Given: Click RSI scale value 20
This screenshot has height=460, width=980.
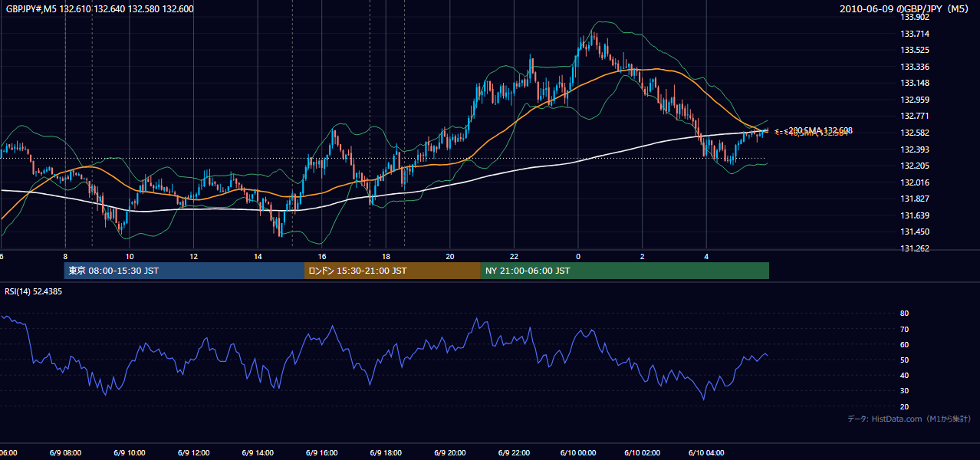Looking at the screenshot, I should pos(904,406).
